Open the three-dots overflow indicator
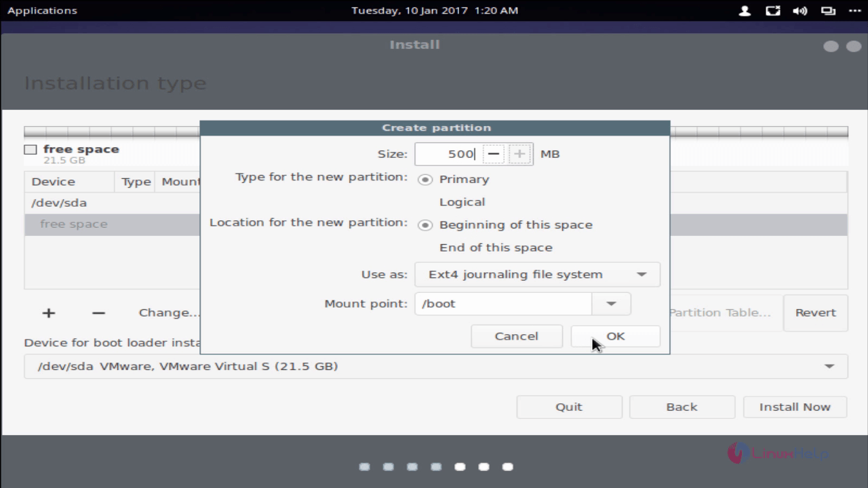The width and height of the screenshot is (868, 488). (x=854, y=10)
